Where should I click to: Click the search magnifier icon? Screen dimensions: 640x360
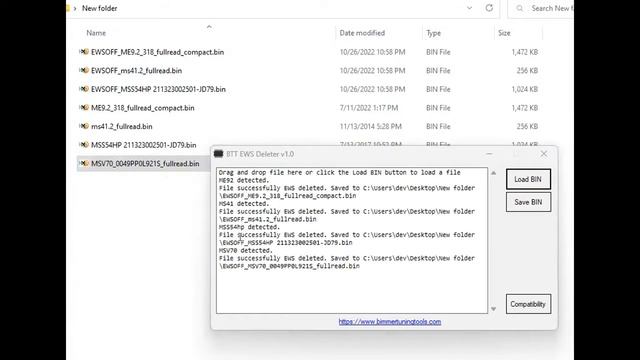point(520,8)
